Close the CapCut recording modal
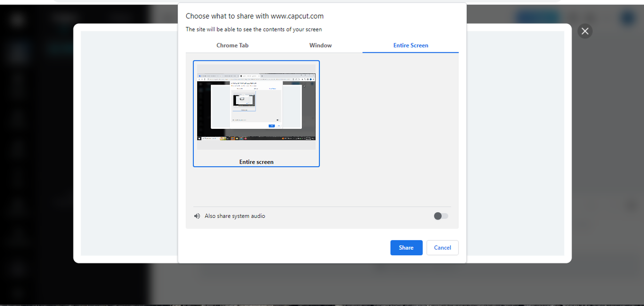Image resolution: width=644 pixels, height=306 pixels. click(585, 31)
